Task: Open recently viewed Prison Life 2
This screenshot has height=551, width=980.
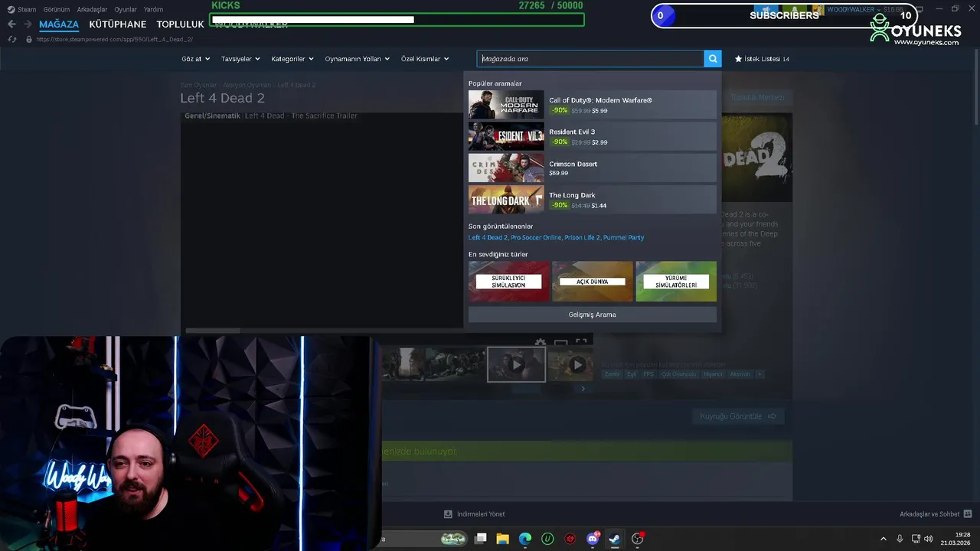Action: click(x=582, y=238)
